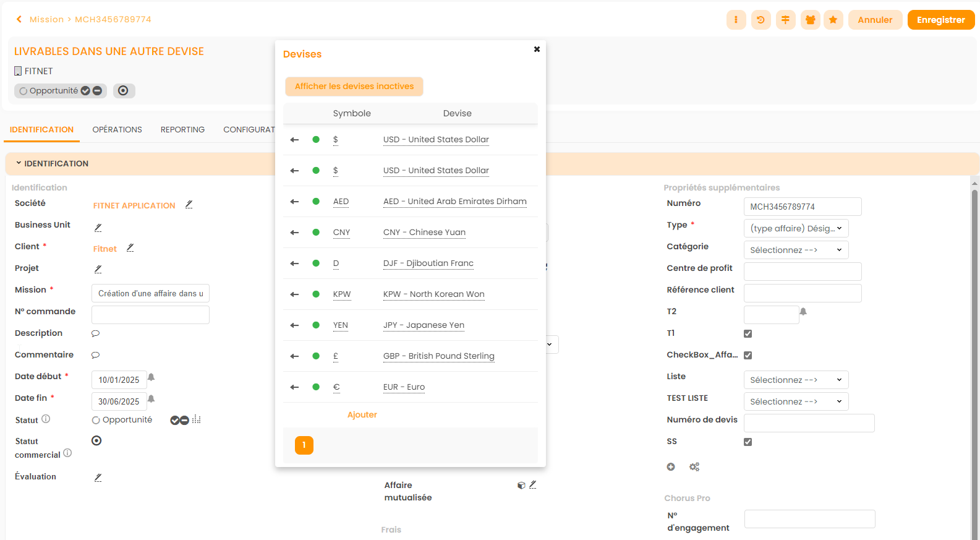Image resolution: width=980 pixels, height=540 pixels.
Task: Select the EUR - Euro row arrow
Action: coord(294,387)
